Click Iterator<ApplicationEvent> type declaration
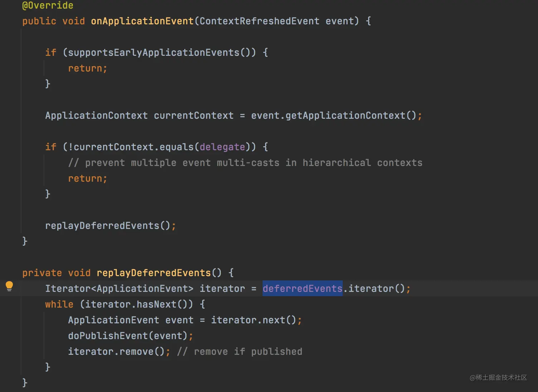 (119, 289)
